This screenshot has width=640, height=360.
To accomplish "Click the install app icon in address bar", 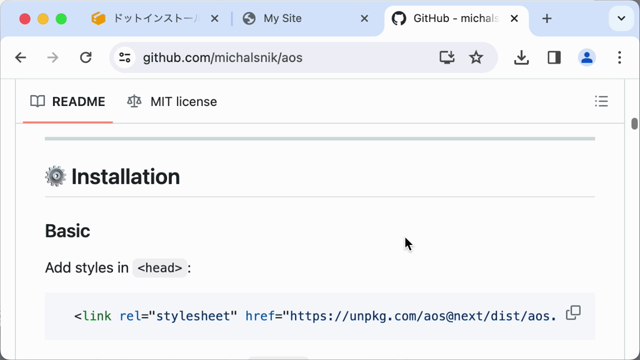I will pos(447,58).
